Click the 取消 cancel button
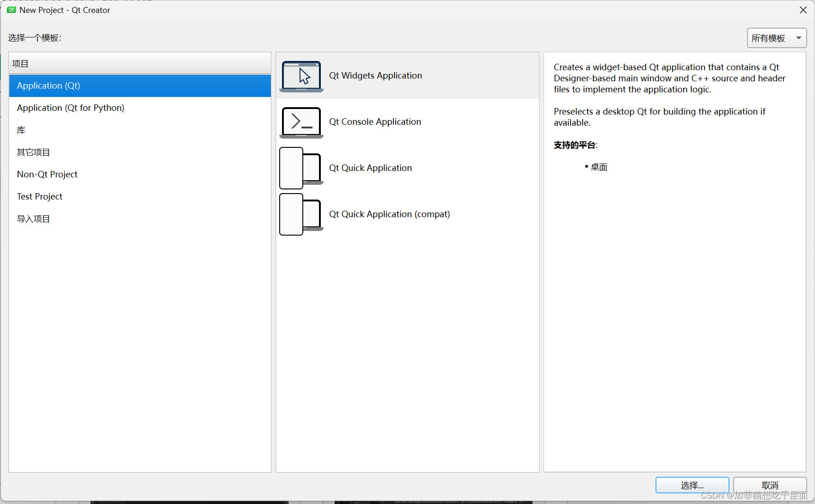815x504 pixels. 770,486
